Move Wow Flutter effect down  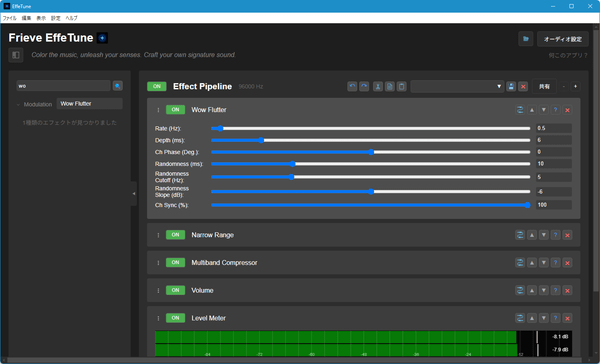pyautogui.click(x=544, y=110)
